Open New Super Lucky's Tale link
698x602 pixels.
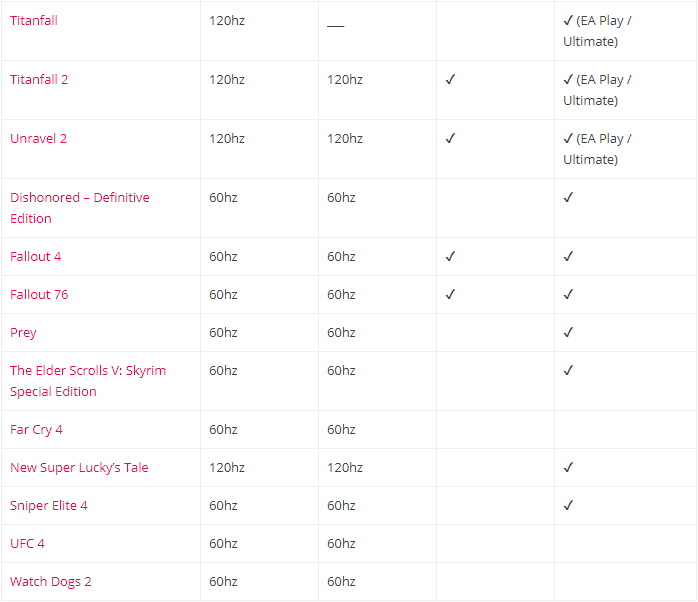79,468
